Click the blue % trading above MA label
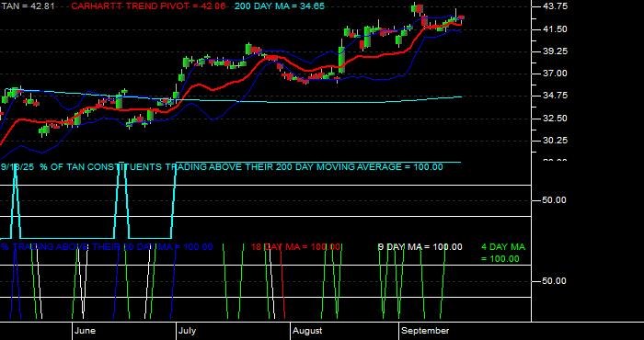This screenshot has width=644, height=340. (107, 247)
